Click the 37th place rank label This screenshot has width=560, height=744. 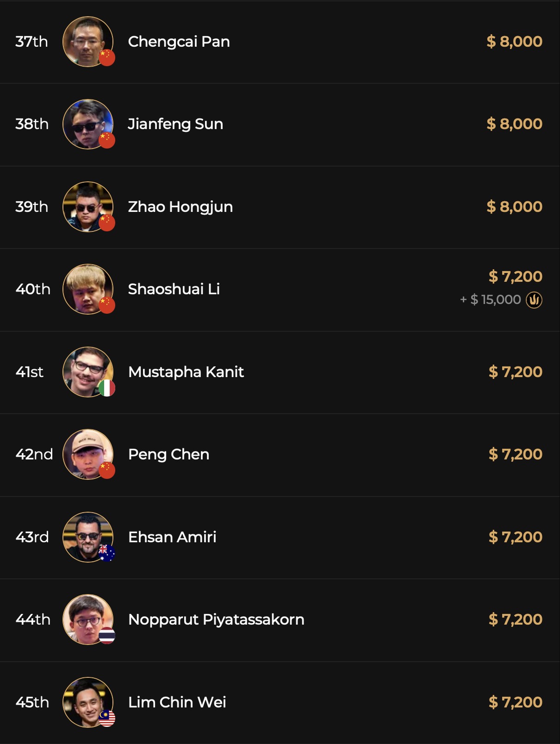[31, 42]
